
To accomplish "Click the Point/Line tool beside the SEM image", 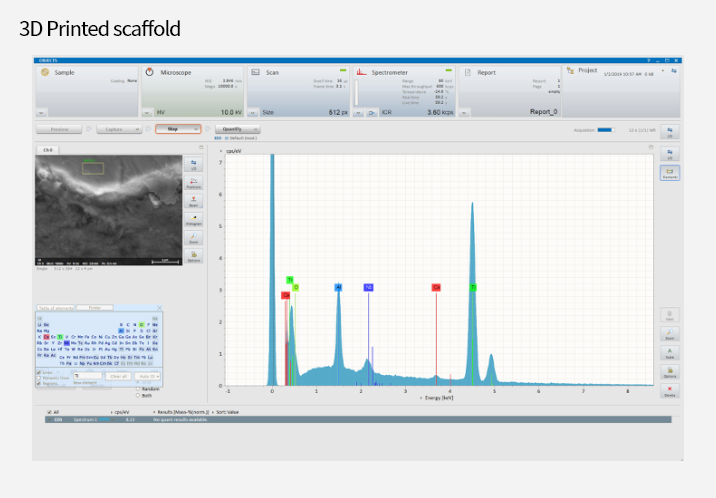I will point(195,181).
